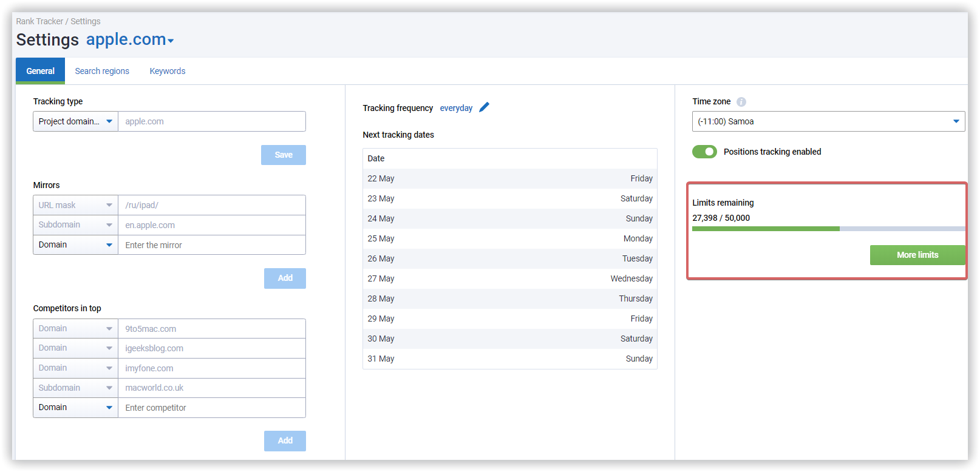The width and height of the screenshot is (980, 472).
Task: Click the imyfone.com competitor field
Action: tap(212, 368)
